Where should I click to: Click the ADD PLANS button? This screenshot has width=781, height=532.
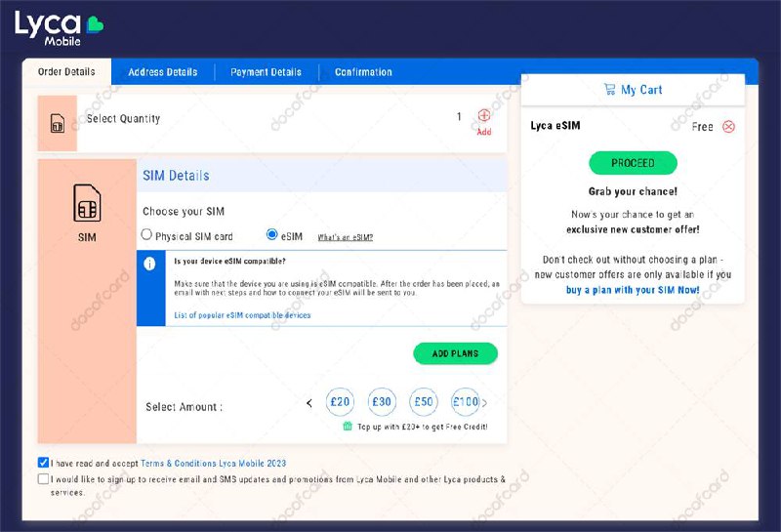pyautogui.click(x=455, y=353)
